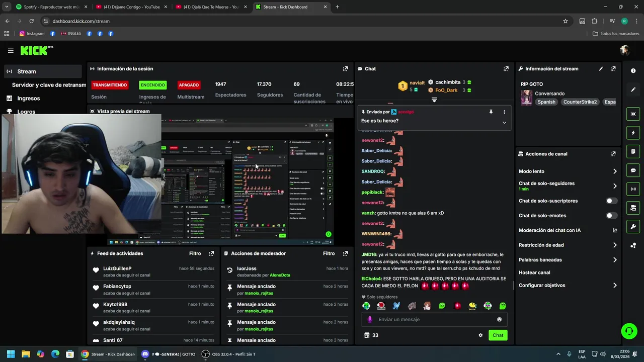Click Hostear canal
The width and height of the screenshot is (644, 362).
[534, 273]
